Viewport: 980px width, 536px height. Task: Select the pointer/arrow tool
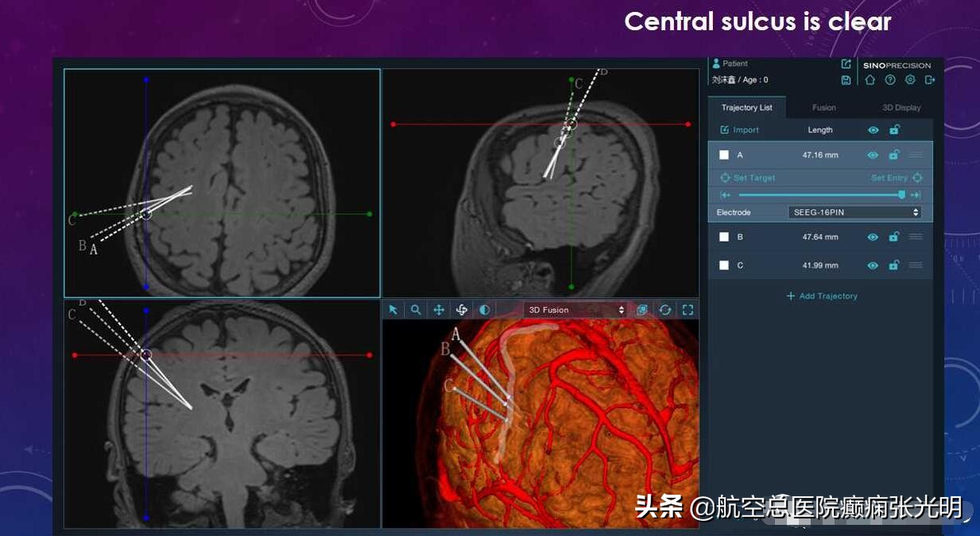click(x=392, y=309)
